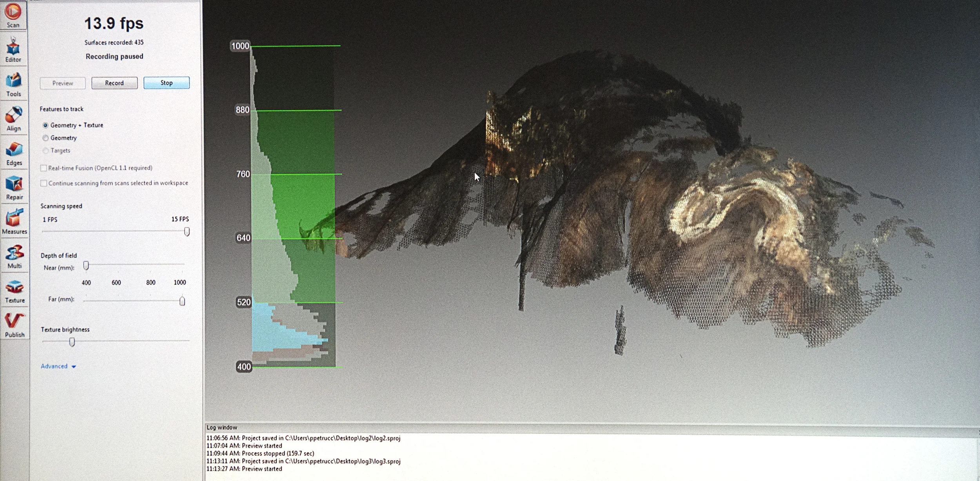
Task: Click the Log window title
Action: coord(222,427)
